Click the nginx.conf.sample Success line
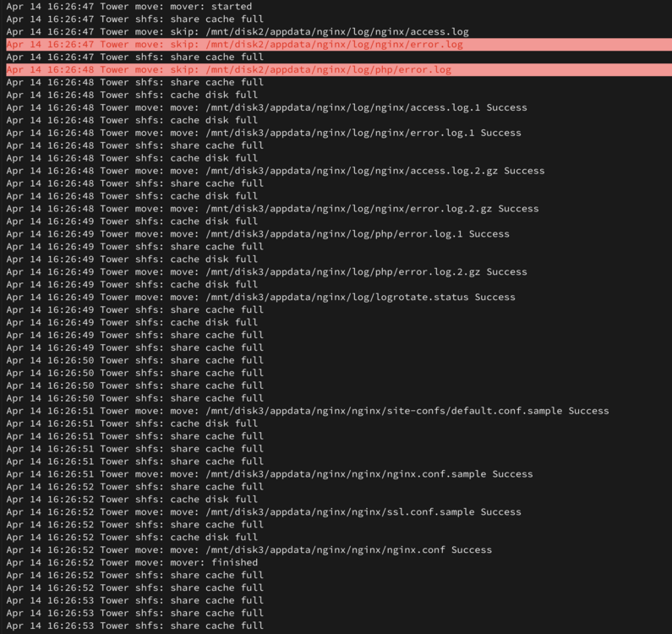This screenshot has height=634, width=672. (x=270, y=474)
